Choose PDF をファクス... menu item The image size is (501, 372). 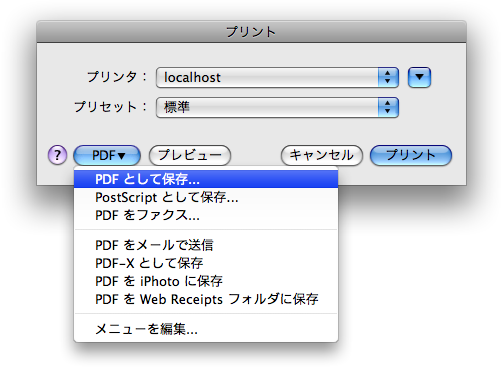206,215
